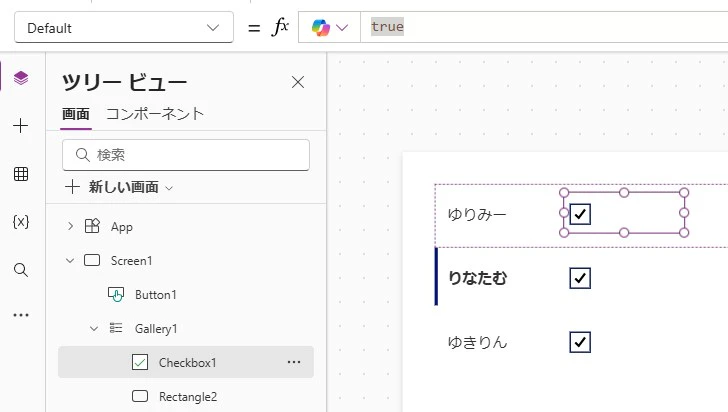Click the りなたむ label in gallery
This screenshot has height=412, width=728.
pyautogui.click(x=477, y=278)
